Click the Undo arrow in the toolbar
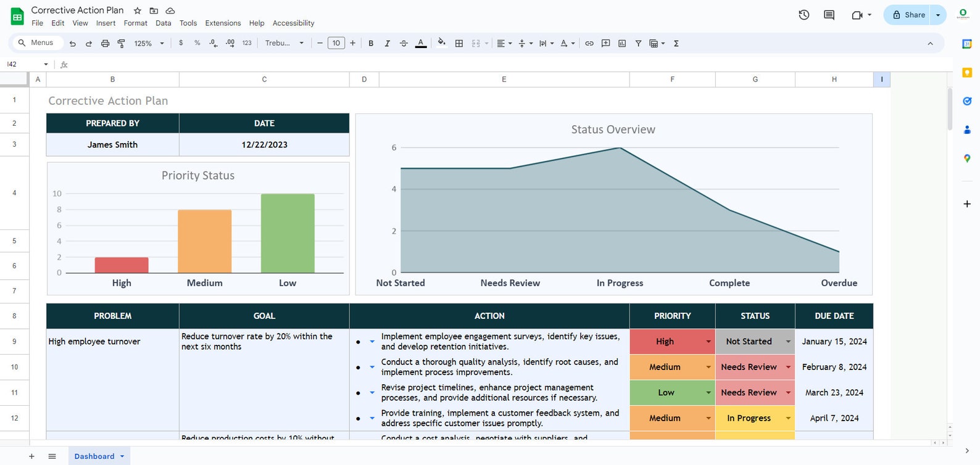The width and height of the screenshot is (980, 465). pyautogui.click(x=73, y=43)
